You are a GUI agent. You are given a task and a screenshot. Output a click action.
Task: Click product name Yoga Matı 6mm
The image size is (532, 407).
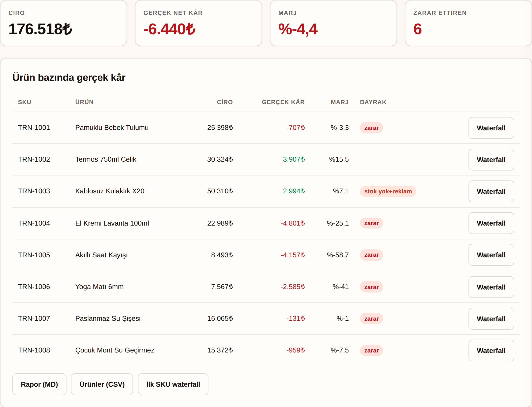(x=100, y=287)
